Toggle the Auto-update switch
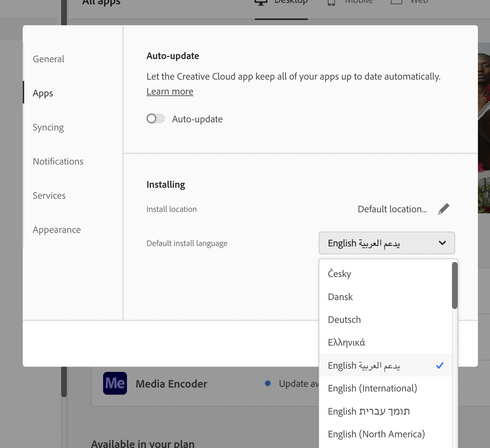 click(156, 119)
